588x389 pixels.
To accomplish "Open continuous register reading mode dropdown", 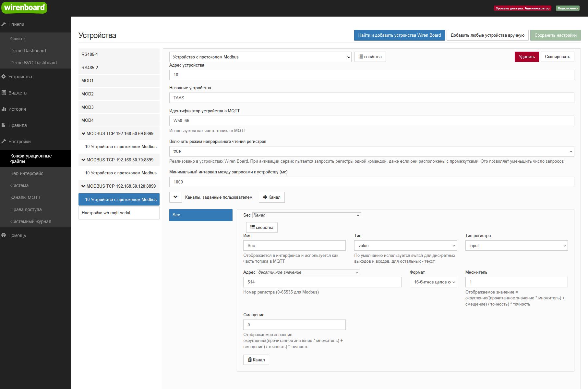I will 371,151.
